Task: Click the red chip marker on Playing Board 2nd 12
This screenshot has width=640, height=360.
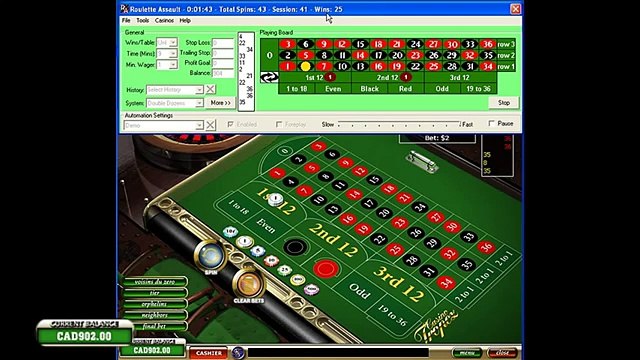Action: [405, 77]
